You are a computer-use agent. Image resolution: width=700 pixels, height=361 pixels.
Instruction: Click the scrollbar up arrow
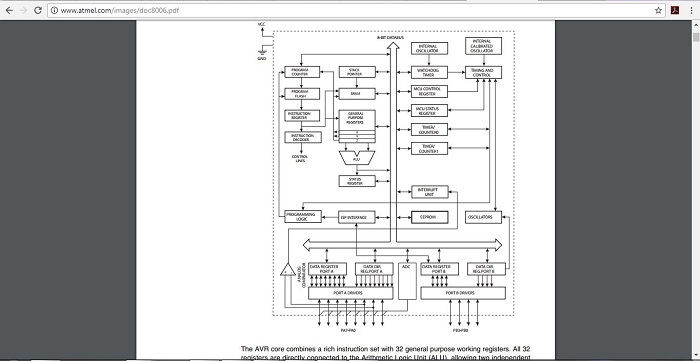coord(696,25)
